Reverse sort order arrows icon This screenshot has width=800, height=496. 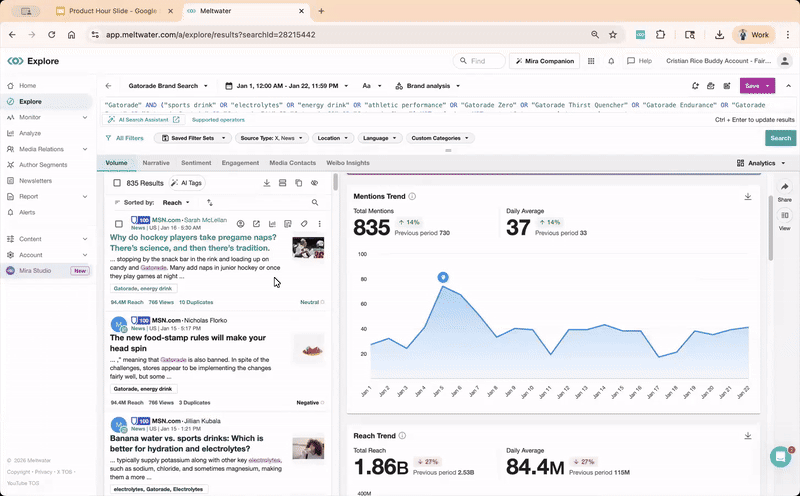pyautogui.click(x=210, y=203)
